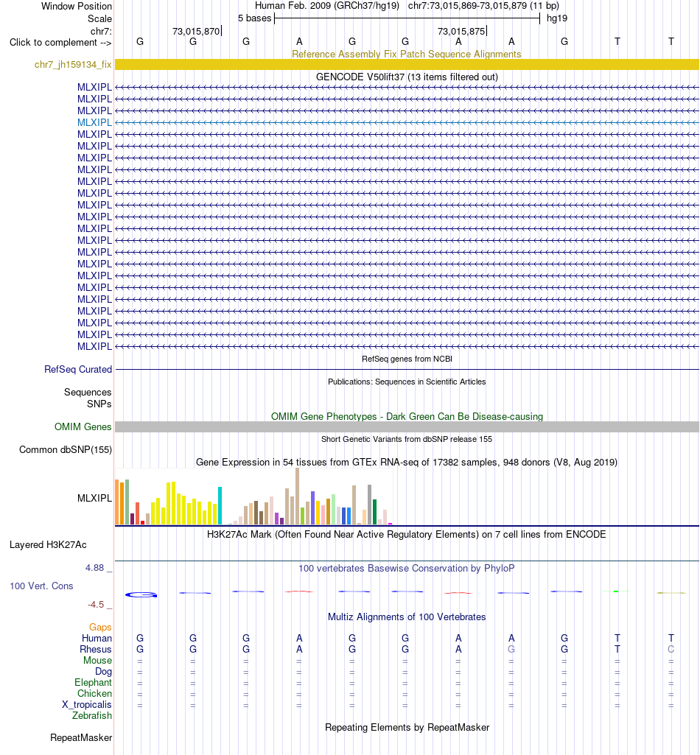Select the 'X_tropicalis' alignment row label
This screenshot has width=700, height=755.
pyautogui.click(x=87, y=705)
